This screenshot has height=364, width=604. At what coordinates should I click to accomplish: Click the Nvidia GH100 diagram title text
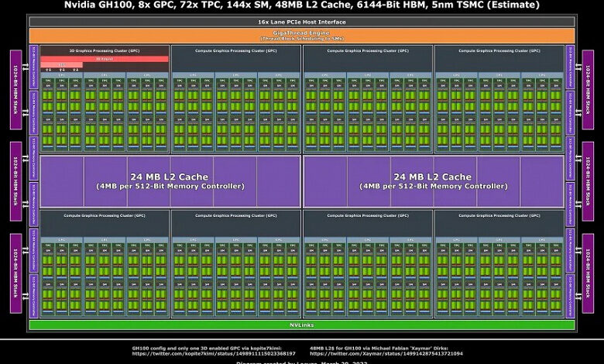coord(302,5)
